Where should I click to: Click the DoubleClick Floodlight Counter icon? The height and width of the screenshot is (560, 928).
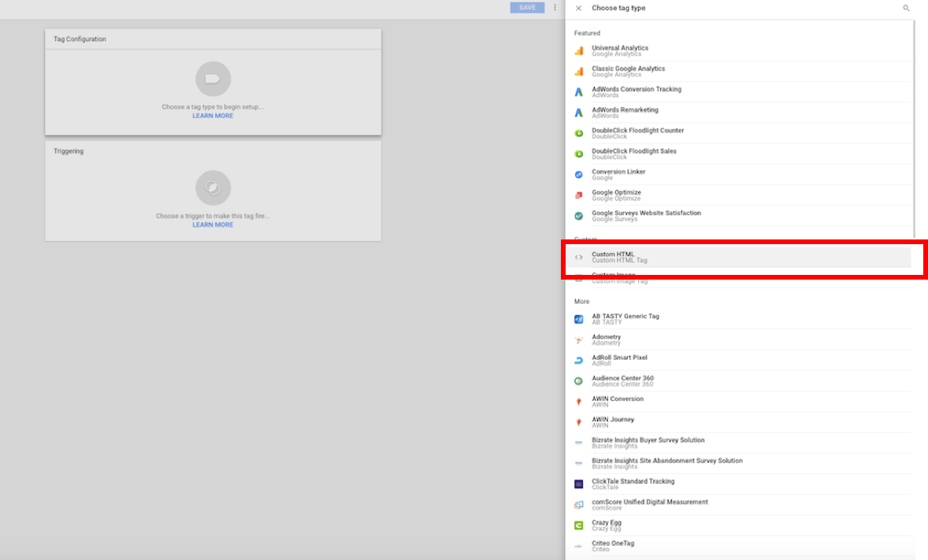pyautogui.click(x=579, y=133)
